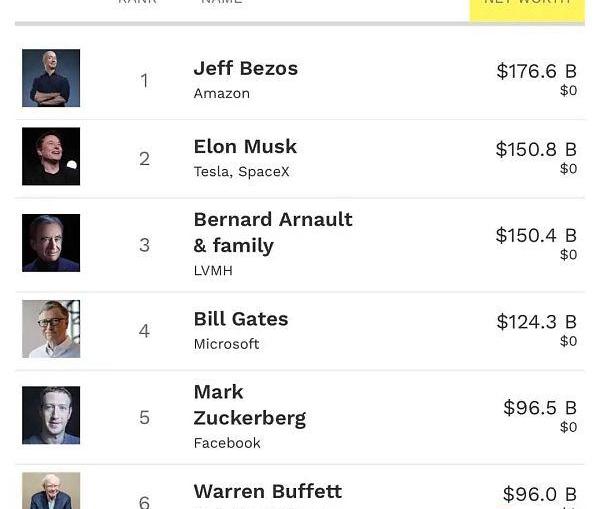
Task: Select the Tesla, SpaceX source text
Action: point(241,171)
